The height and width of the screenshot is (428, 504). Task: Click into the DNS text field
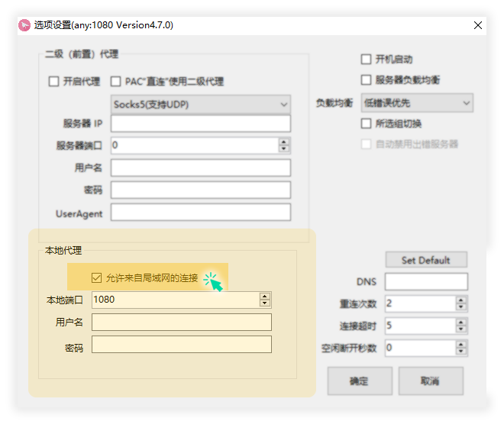click(x=425, y=282)
